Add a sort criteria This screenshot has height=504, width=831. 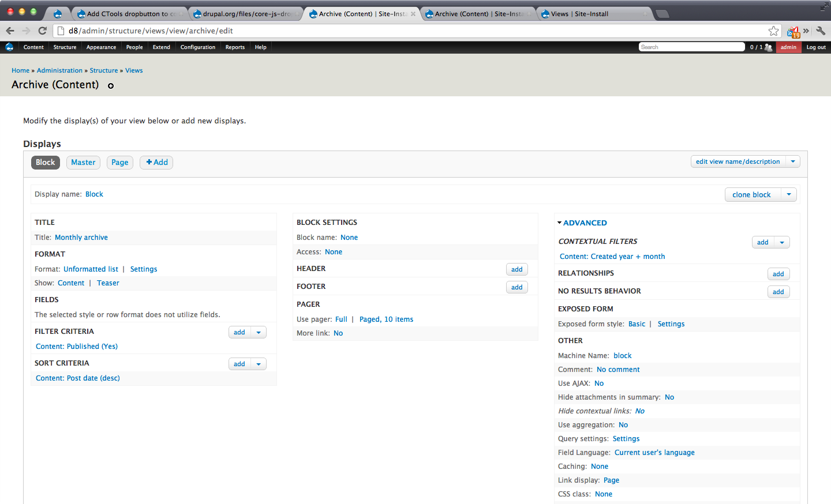click(x=239, y=364)
